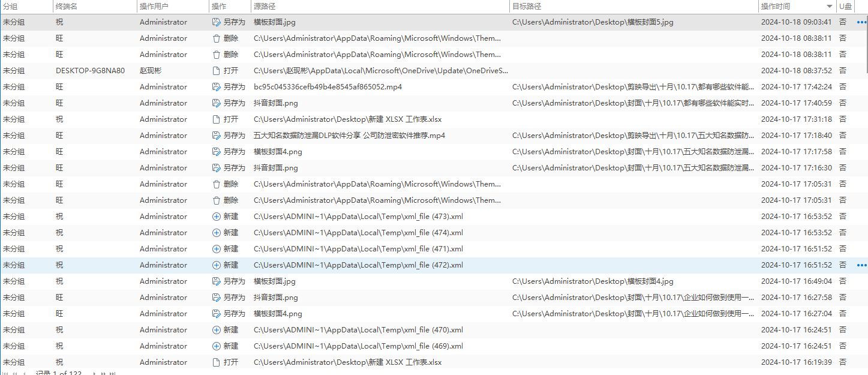Select the timestamp 2024-10-17 16:49:04

point(796,281)
